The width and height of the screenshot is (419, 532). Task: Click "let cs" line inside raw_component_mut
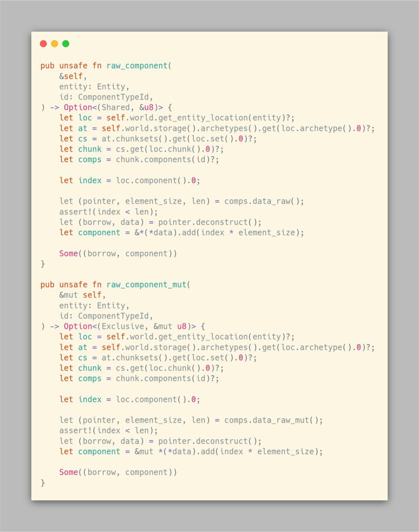[158, 358]
